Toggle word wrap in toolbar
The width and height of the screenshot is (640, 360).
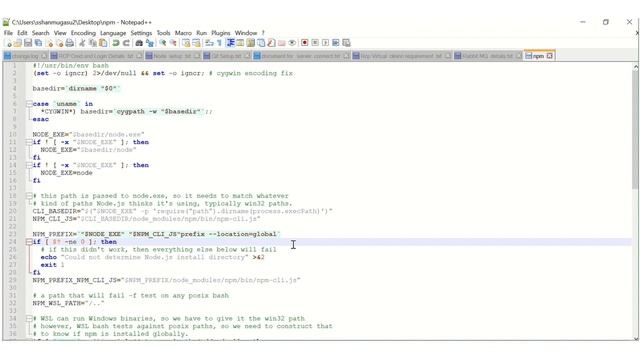[209, 43]
